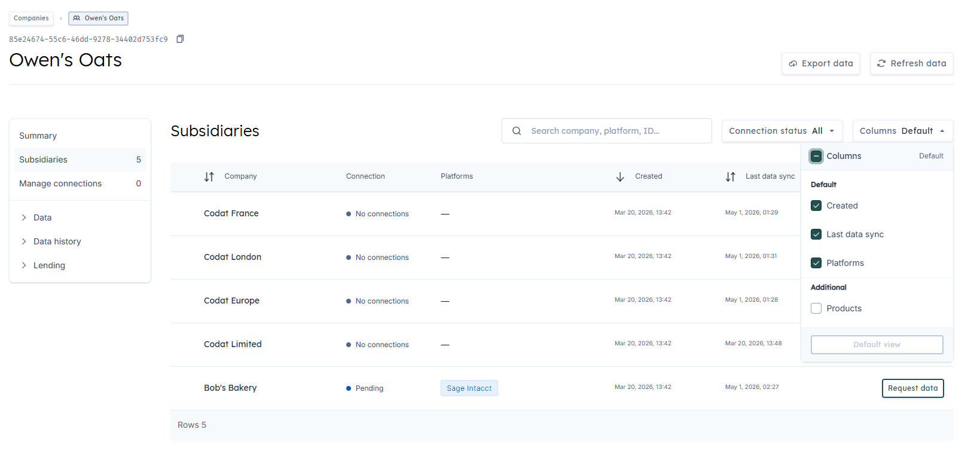Click the sort arrows icon beside Company

pyautogui.click(x=209, y=177)
